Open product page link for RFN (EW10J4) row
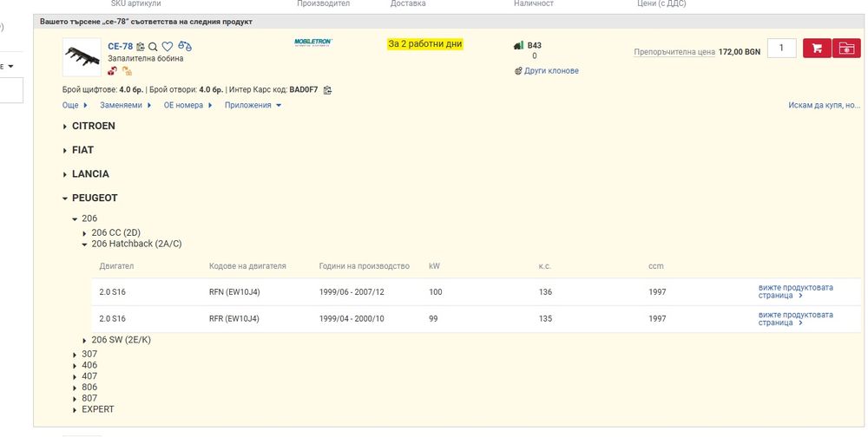This screenshot has height=437, width=868. pos(795,291)
